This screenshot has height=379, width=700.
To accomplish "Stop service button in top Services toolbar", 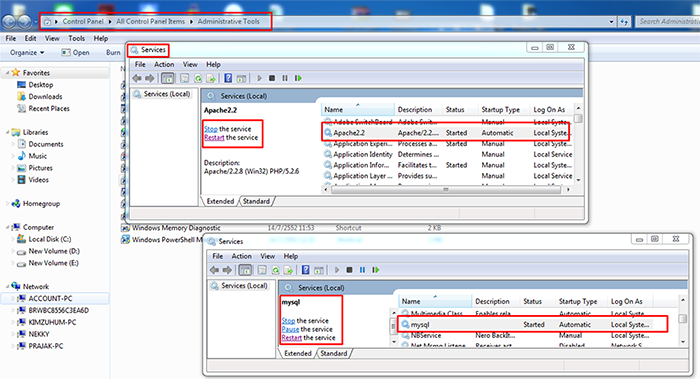I will coord(272,78).
